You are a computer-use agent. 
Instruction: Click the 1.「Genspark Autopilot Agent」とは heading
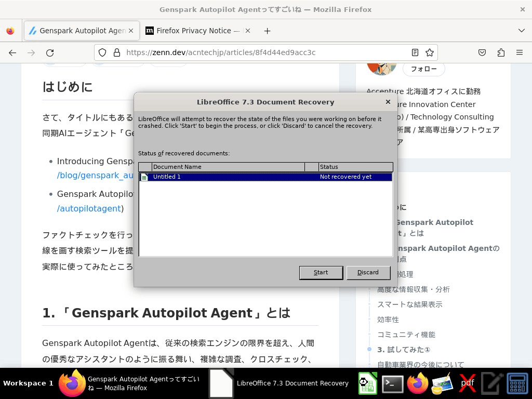pyautogui.click(x=166, y=313)
